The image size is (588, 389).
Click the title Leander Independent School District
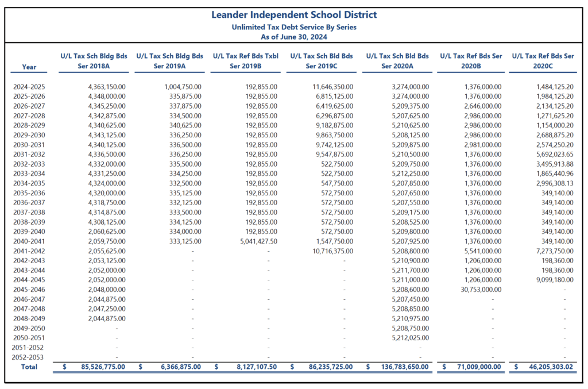coord(294,14)
